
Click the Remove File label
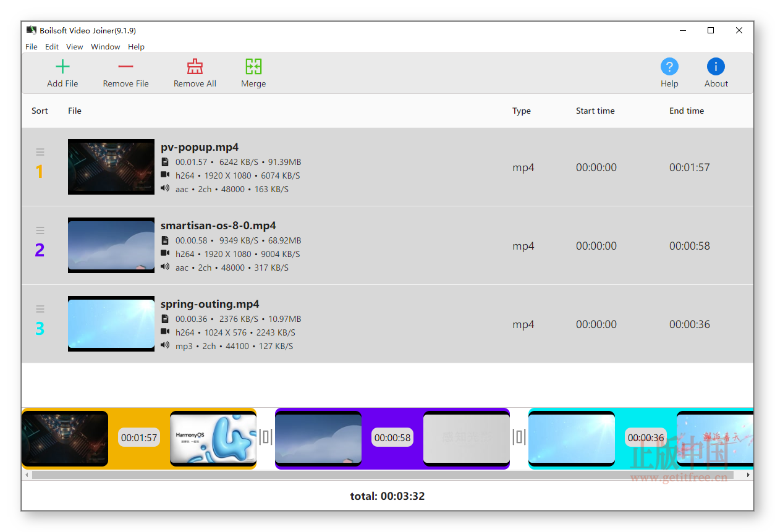coord(125,83)
